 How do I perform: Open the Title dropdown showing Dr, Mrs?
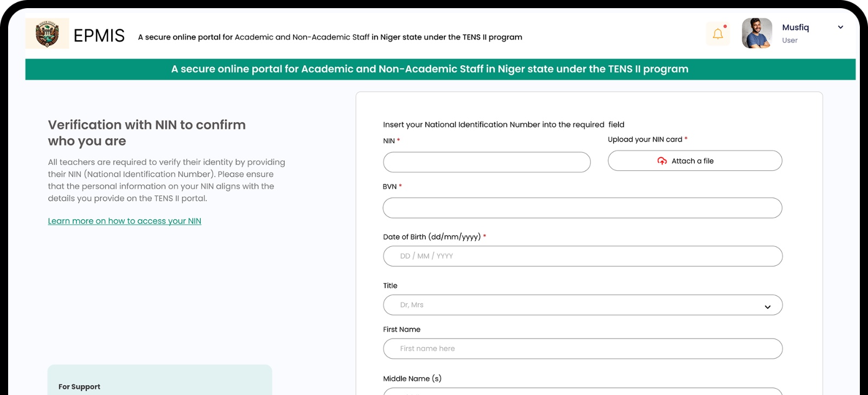575,305
